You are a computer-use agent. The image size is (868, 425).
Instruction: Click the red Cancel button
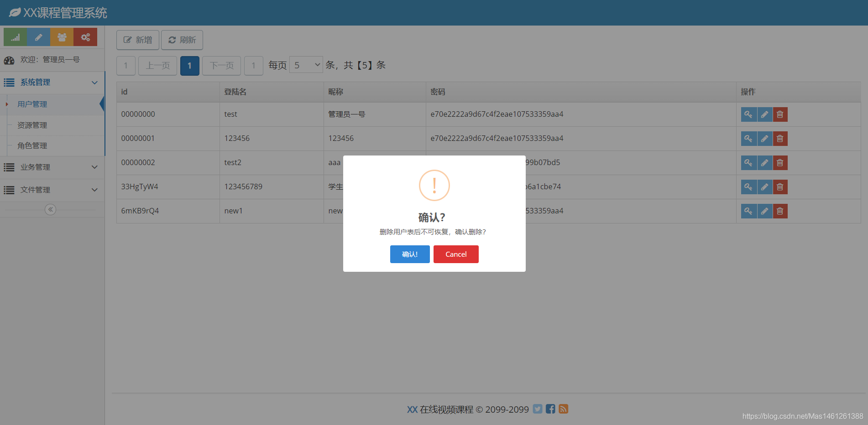(x=456, y=254)
